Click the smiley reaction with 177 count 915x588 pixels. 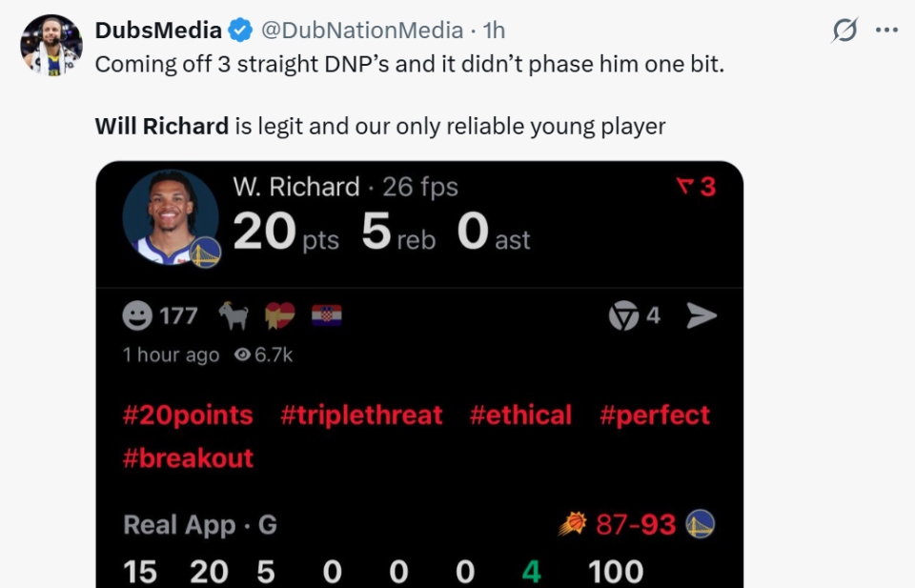138,316
